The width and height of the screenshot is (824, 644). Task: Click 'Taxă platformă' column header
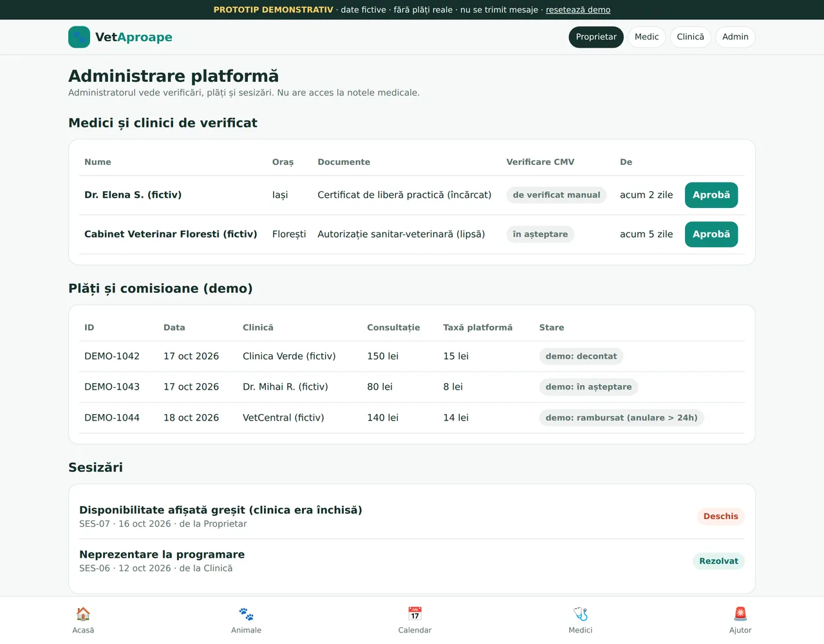pyautogui.click(x=478, y=328)
